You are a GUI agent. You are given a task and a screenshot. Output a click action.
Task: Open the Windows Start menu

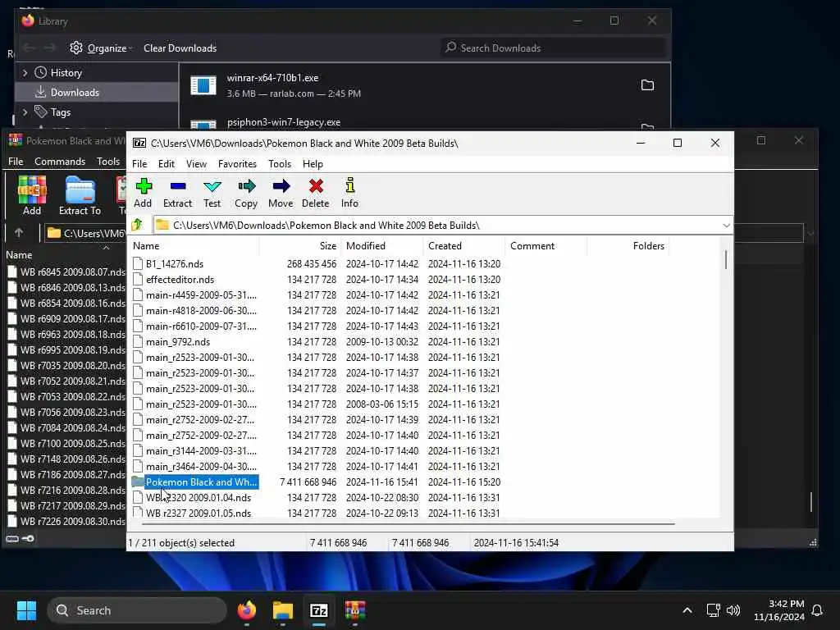[27, 610]
